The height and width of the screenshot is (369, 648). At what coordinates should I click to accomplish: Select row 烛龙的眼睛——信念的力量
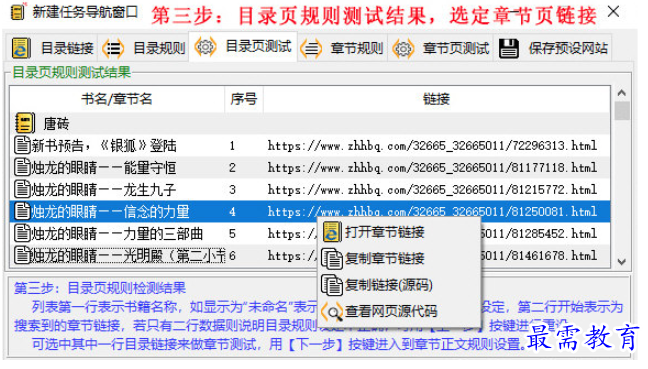tap(310, 211)
